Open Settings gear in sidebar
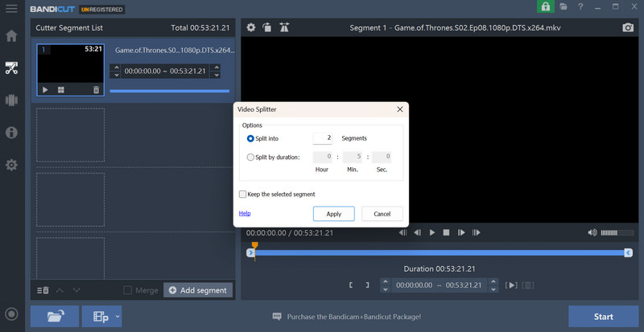 pos(11,165)
